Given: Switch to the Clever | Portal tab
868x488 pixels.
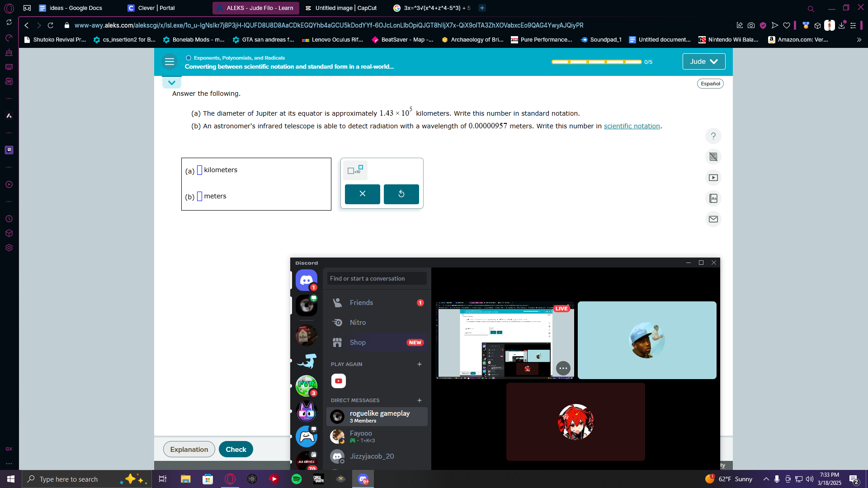Looking at the screenshot, I should tap(156, 8).
